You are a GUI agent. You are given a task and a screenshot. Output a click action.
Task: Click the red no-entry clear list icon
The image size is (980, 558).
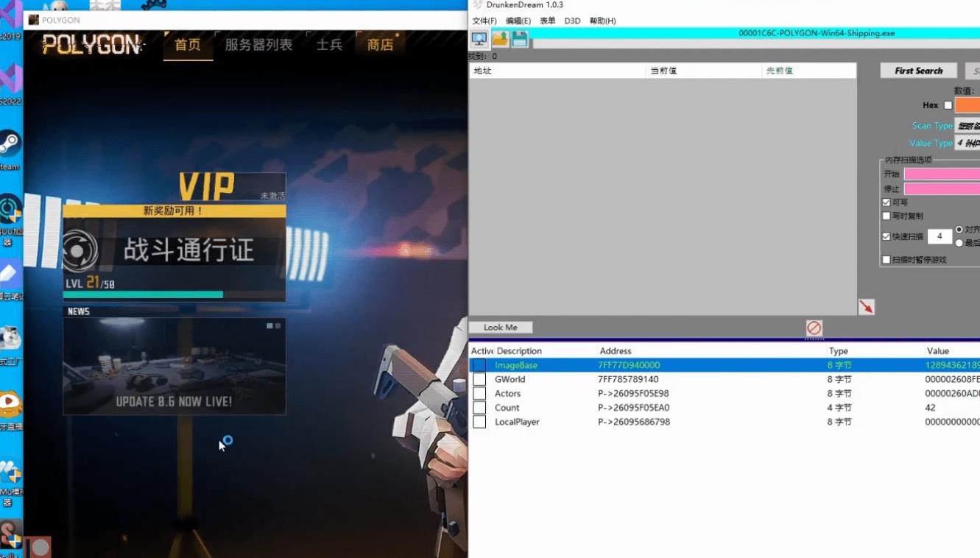click(x=814, y=328)
